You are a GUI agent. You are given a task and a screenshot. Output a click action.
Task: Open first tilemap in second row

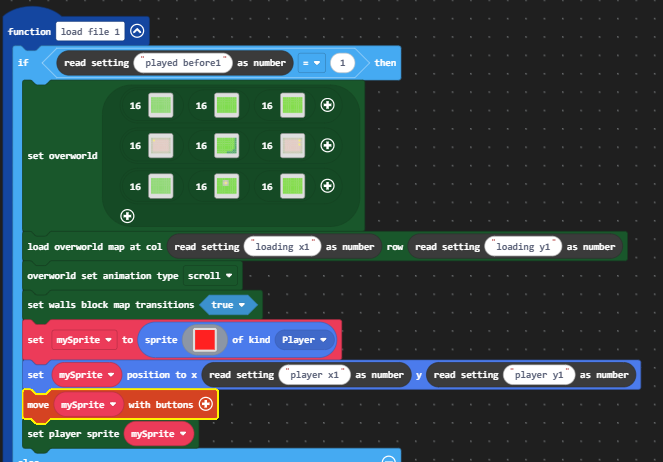161,145
